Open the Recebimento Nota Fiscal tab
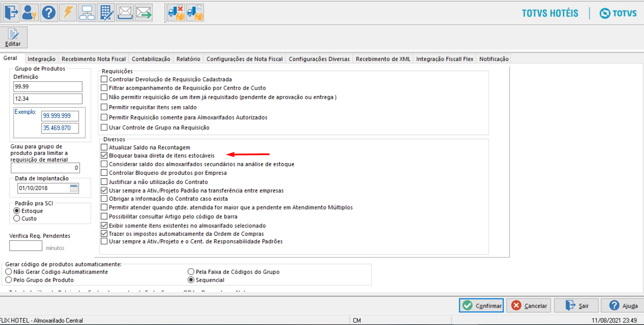Image resolution: width=644 pixels, height=325 pixels. 94,59
